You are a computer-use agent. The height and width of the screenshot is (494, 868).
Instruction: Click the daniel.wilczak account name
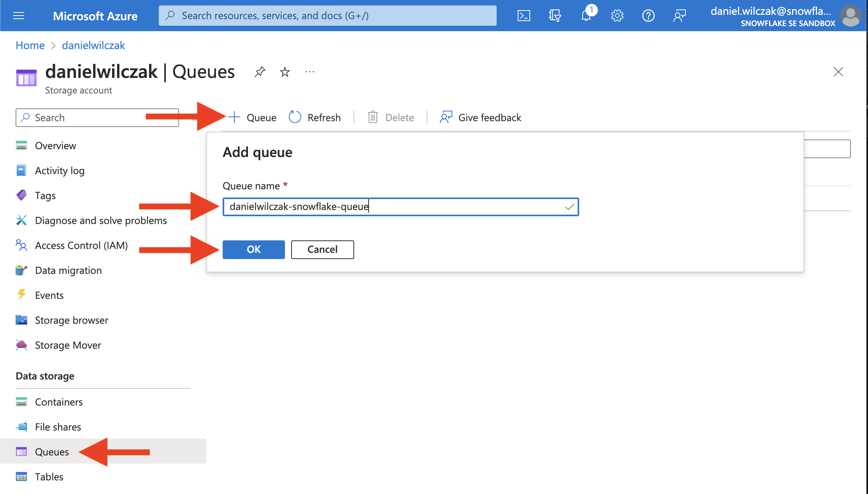click(x=771, y=11)
